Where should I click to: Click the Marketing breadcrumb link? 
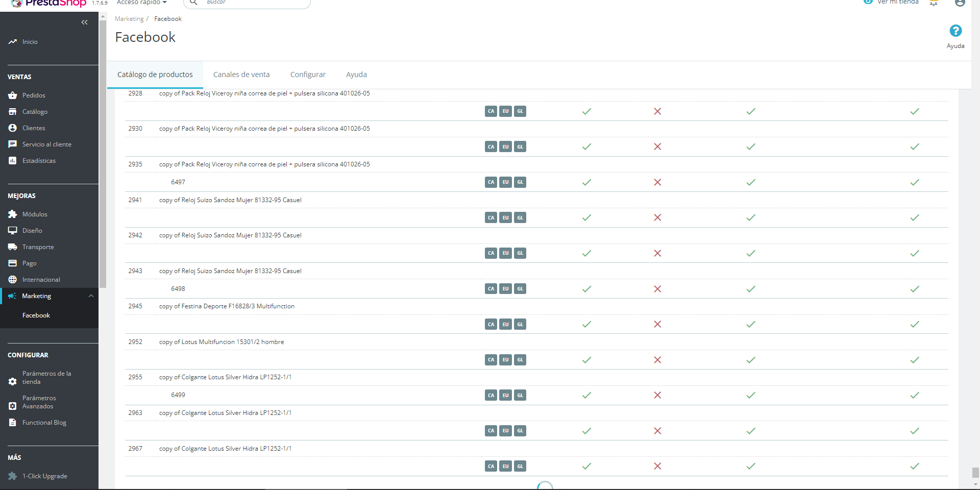click(129, 19)
